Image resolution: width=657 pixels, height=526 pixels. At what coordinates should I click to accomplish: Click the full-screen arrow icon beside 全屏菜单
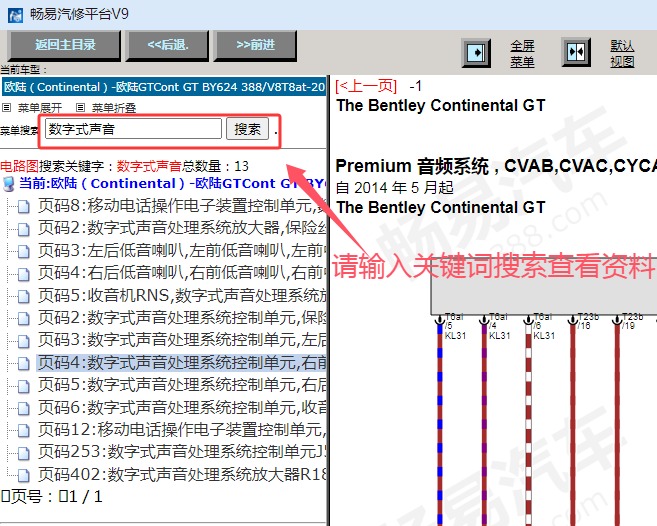(476, 53)
